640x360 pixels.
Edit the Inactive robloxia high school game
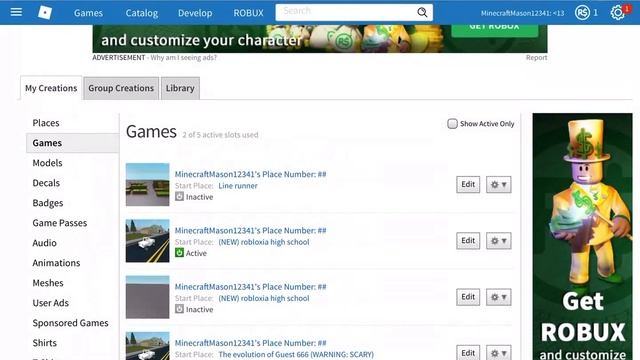coord(468,297)
